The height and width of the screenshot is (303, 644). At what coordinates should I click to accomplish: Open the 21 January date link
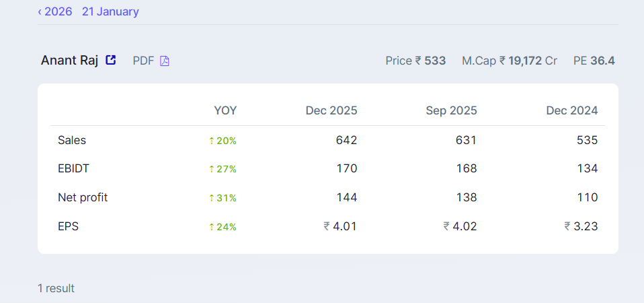pyautogui.click(x=110, y=11)
